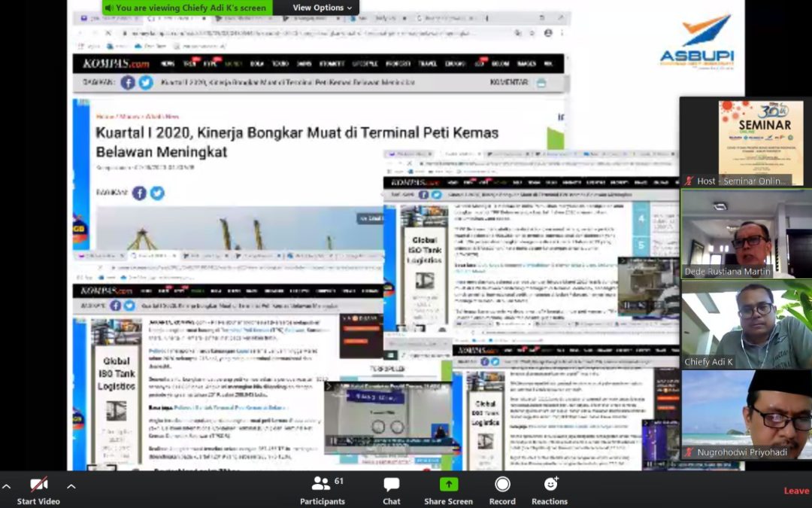Expand video options arrow beside Start Video
The height and width of the screenshot is (508, 812).
click(71, 486)
